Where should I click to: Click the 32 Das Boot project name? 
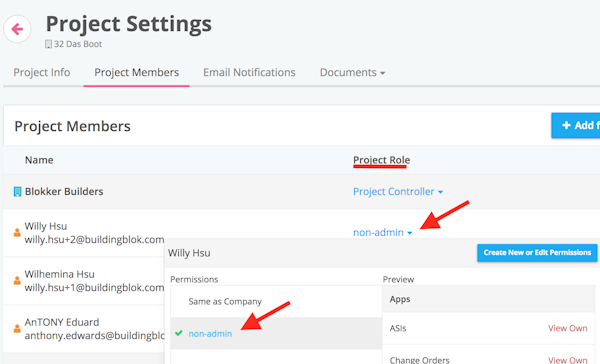tap(78, 44)
